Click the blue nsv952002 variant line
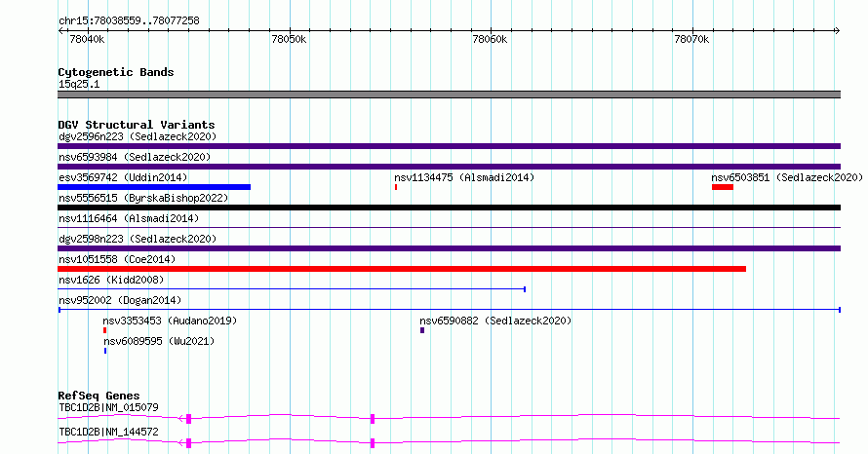868x454 pixels. point(449,310)
